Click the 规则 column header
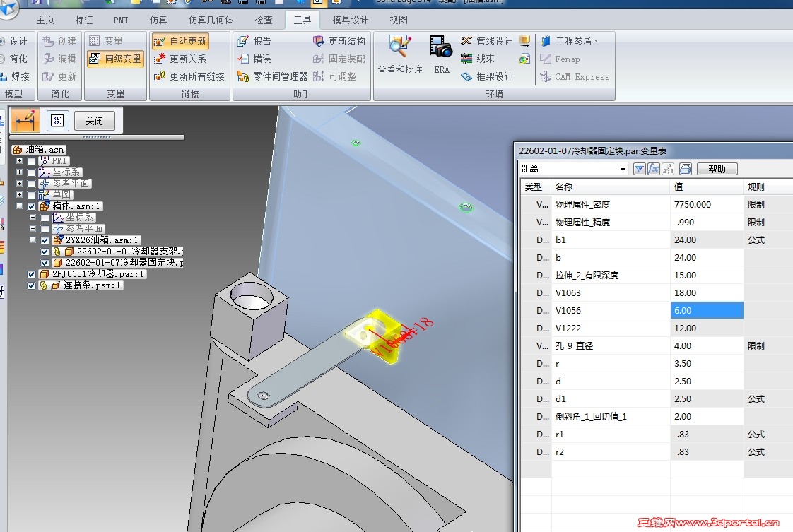Image resolution: width=793 pixels, height=532 pixels. [768, 187]
